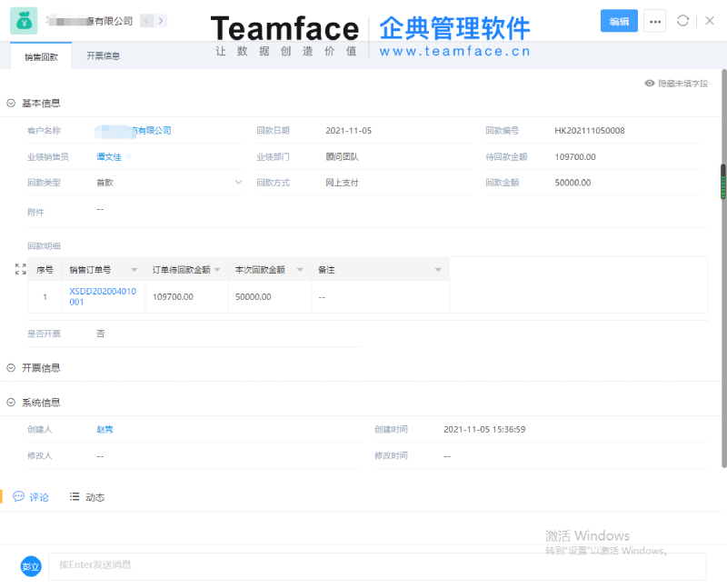Viewport: 727px width, 588px height.
Task: Click the 是否开票 value 否
Action: click(101, 334)
